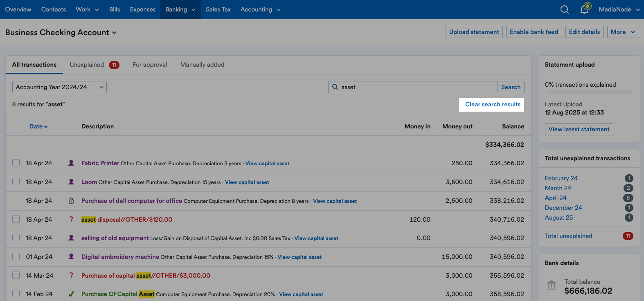
Task: Click red question mark on asset disposal row
Action: 71,219
